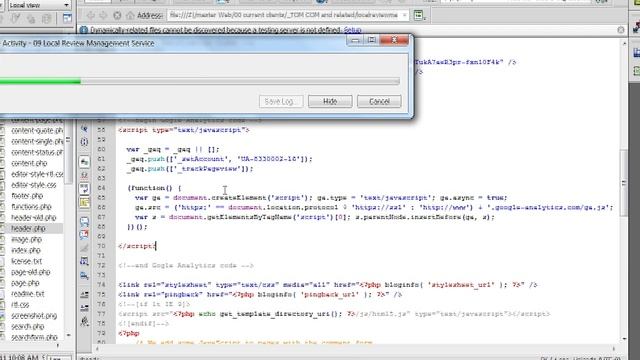Viewport: 640px width, 360px height.
Task: Click Move or Convert CSS icon
Action: click(x=84, y=276)
